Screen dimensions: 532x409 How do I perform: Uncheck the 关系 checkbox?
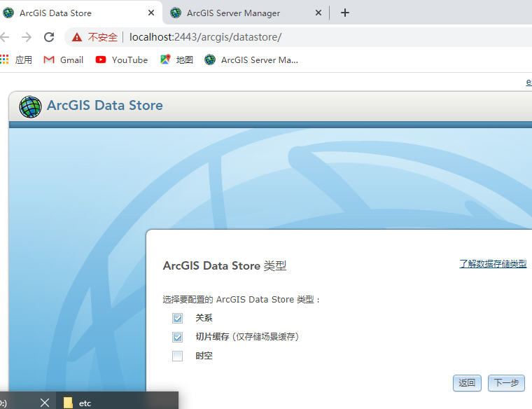(177, 318)
